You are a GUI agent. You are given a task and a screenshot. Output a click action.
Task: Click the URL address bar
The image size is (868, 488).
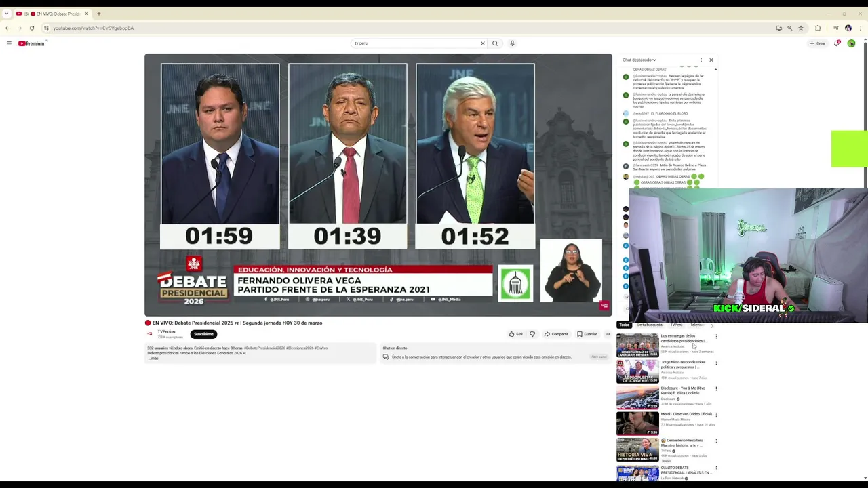pyautogui.click(x=407, y=28)
